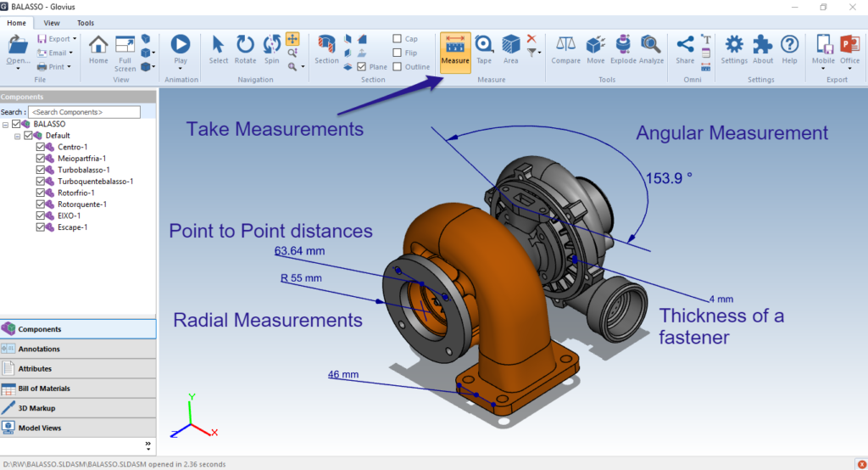Open the Annotations panel

coord(78,349)
